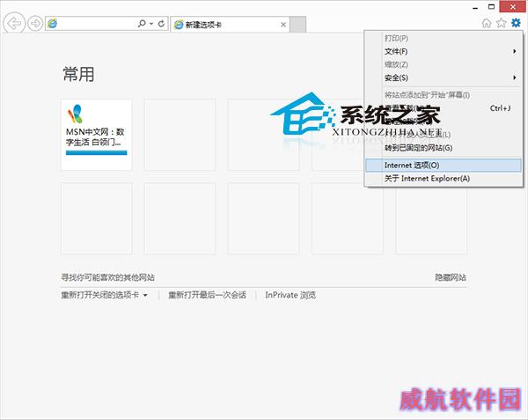Screen dimensions: 528x420
Task: Select the menu entry with Ctrl+J shortcut
Action: pyautogui.click(x=444, y=108)
